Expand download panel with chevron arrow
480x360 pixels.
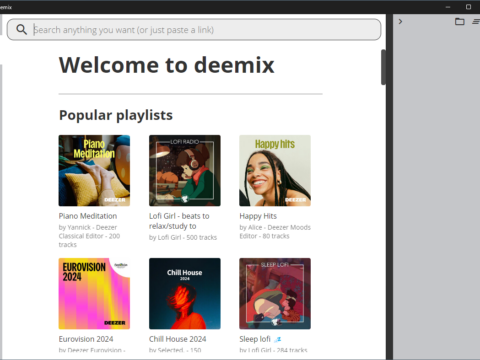pyautogui.click(x=400, y=22)
